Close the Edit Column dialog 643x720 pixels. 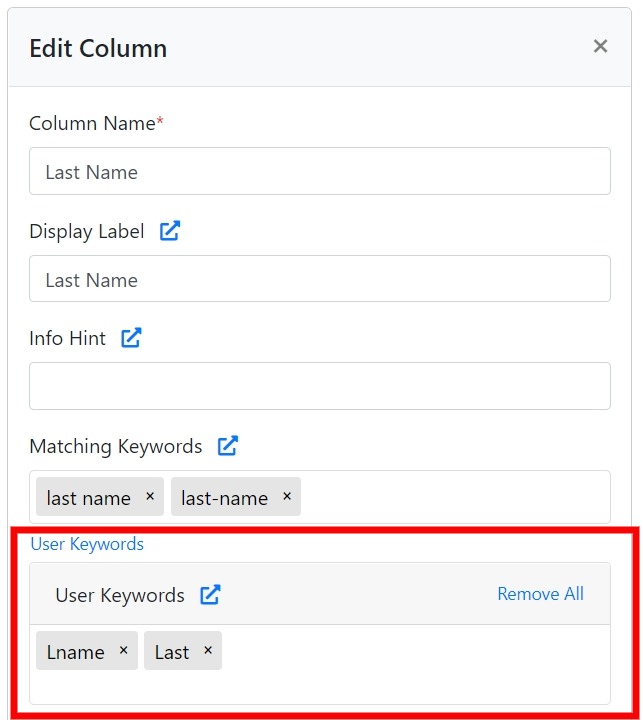click(600, 46)
